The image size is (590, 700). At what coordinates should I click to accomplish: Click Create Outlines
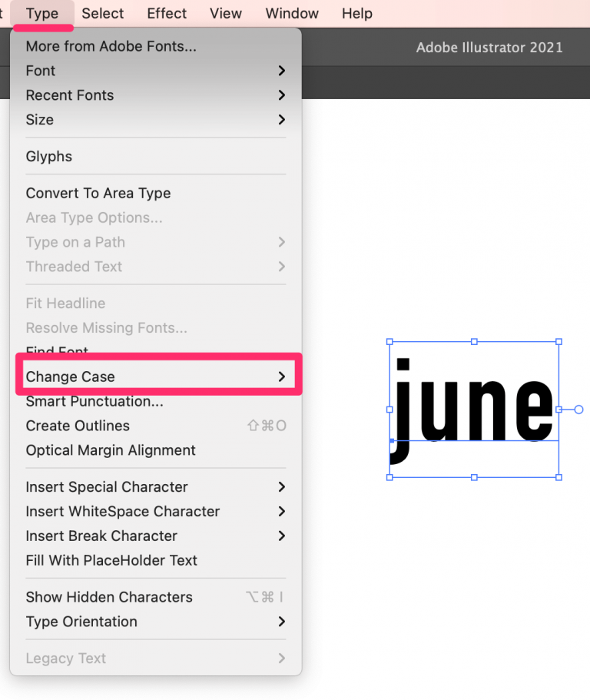78,426
